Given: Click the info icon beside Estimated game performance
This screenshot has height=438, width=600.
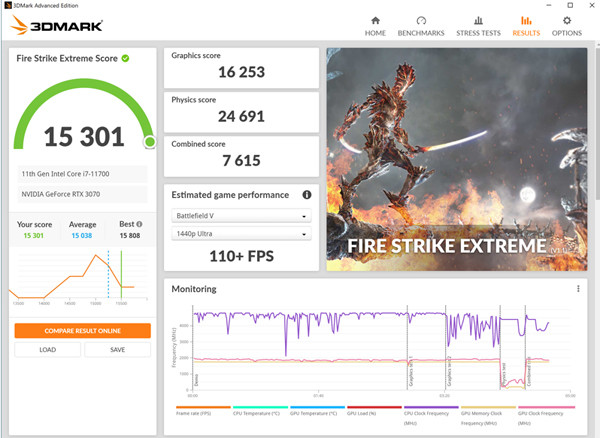Looking at the screenshot, I should 307,195.
